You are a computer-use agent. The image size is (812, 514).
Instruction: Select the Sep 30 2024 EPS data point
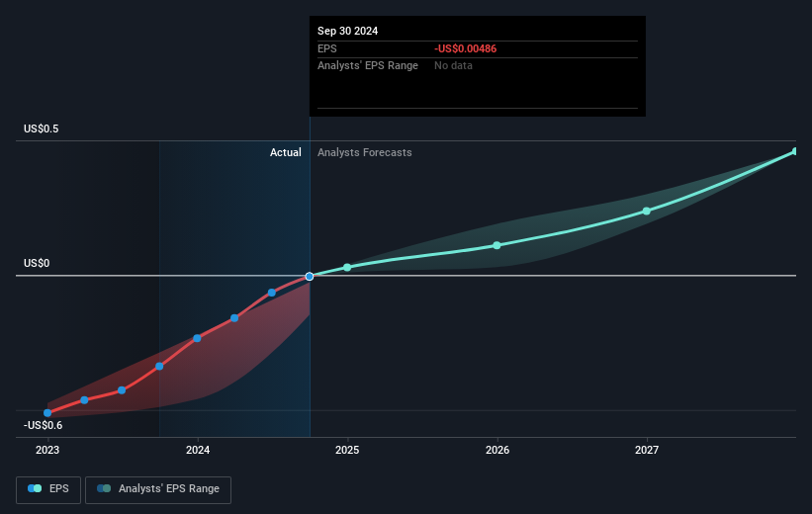point(310,277)
